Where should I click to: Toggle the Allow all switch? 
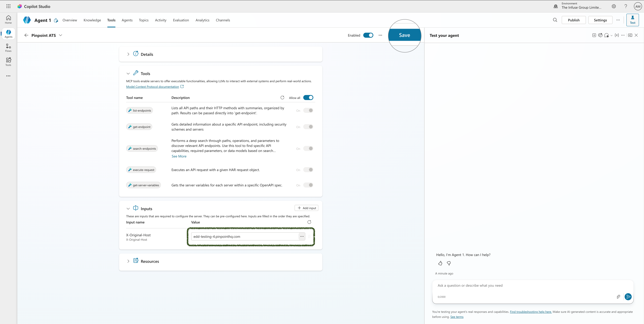click(x=308, y=98)
